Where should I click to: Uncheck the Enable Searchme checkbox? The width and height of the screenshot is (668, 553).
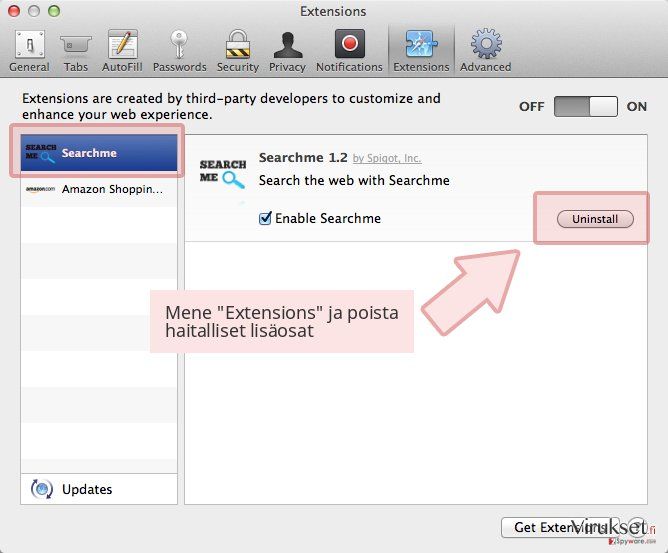point(265,218)
